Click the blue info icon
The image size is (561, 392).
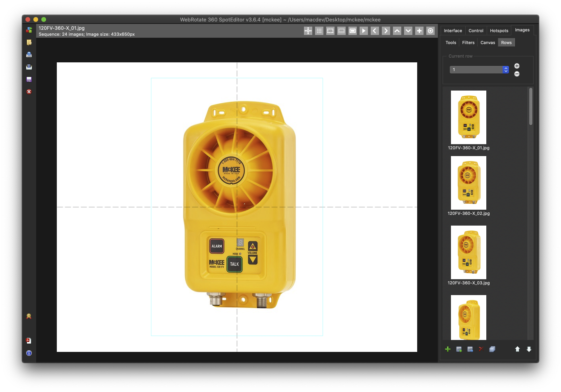[x=29, y=353]
